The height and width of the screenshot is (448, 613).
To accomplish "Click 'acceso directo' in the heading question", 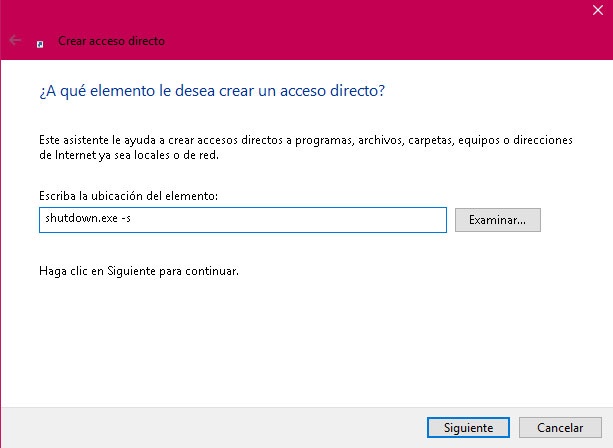I will click(338, 91).
